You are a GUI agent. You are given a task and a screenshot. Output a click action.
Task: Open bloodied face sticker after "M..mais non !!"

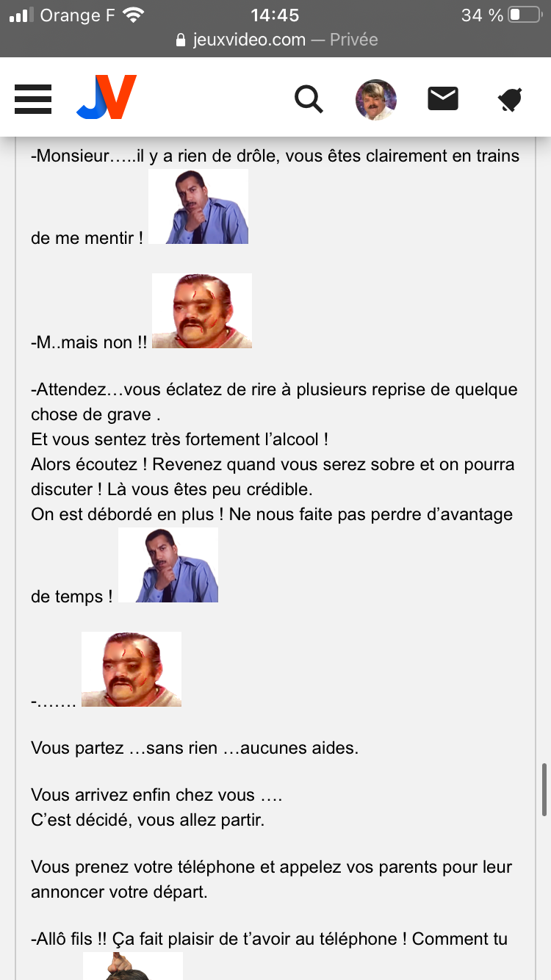(x=202, y=311)
